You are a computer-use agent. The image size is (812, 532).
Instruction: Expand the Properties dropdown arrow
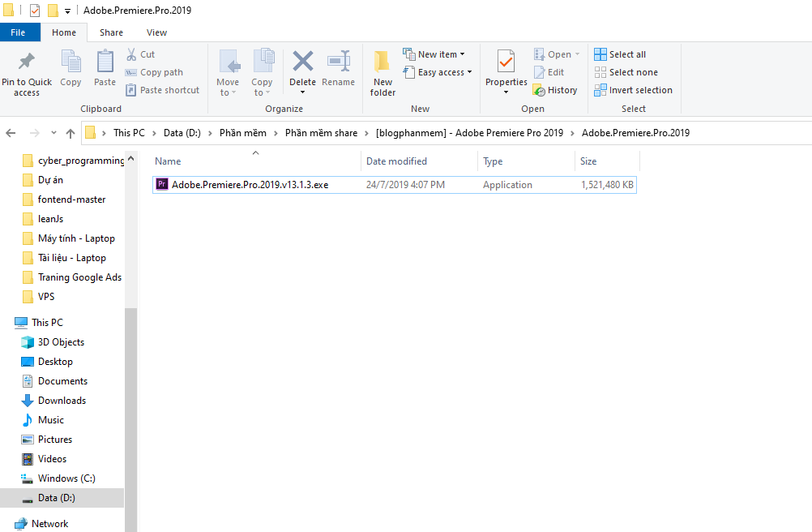point(506,92)
